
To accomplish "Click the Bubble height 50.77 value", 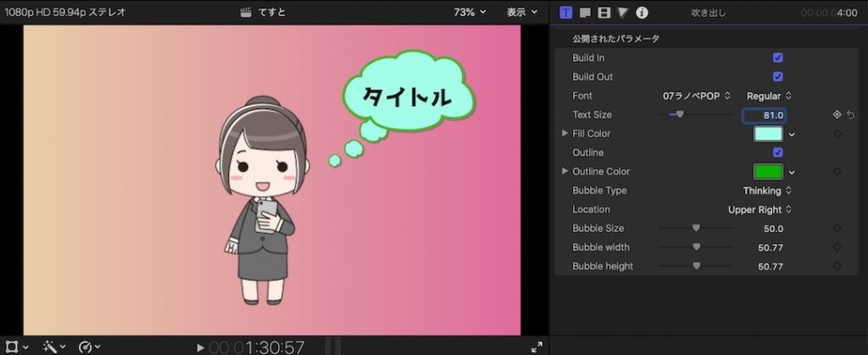I will click(x=771, y=267).
